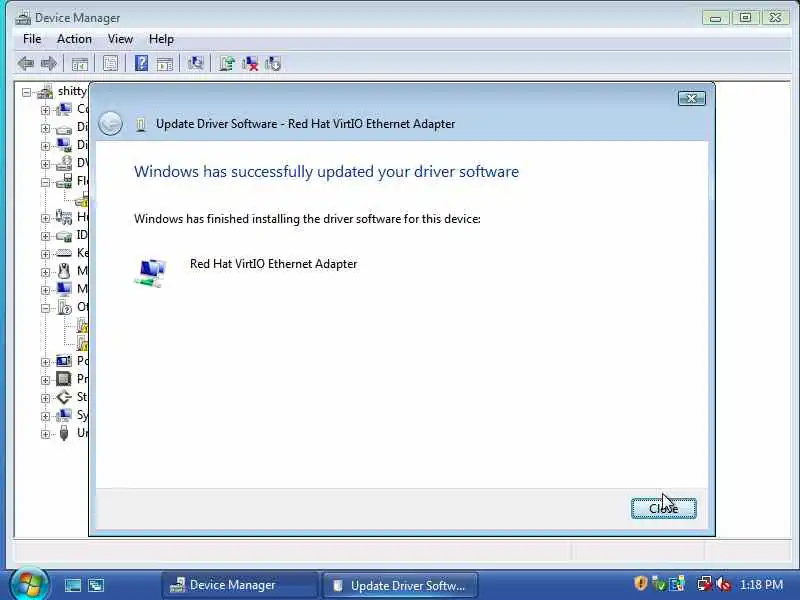Collapse the Floppy drive controllers node

[45, 182]
